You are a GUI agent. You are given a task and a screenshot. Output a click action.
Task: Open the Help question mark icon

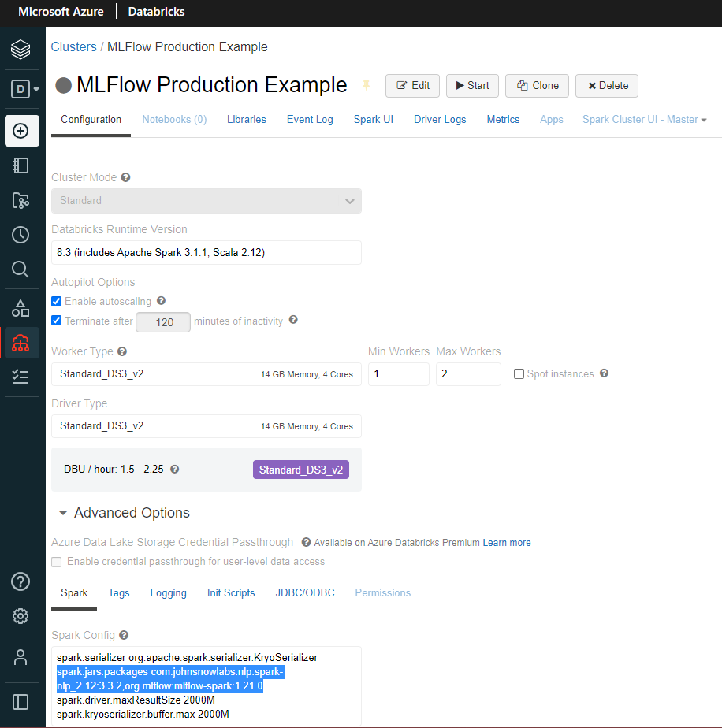20,581
